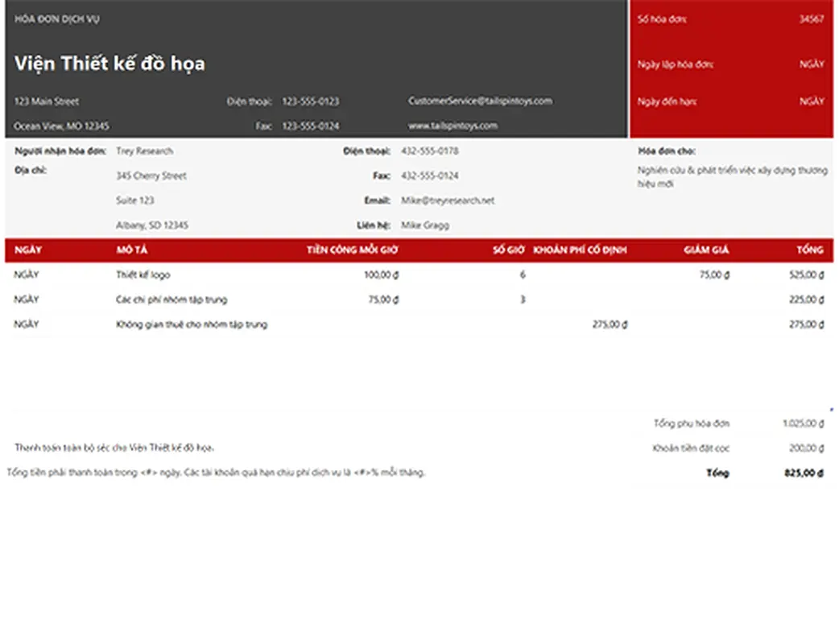Select the 275,00 đ fixed fee cell
Viewport: 839px width, 644px height.
pos(610,324)
